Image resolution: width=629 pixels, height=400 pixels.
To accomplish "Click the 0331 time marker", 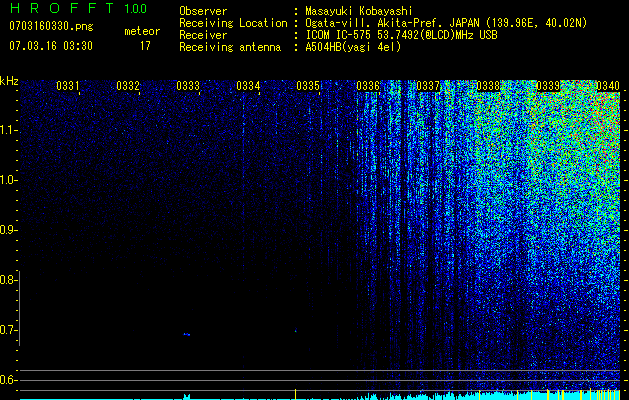I will (x=67, y=86).
